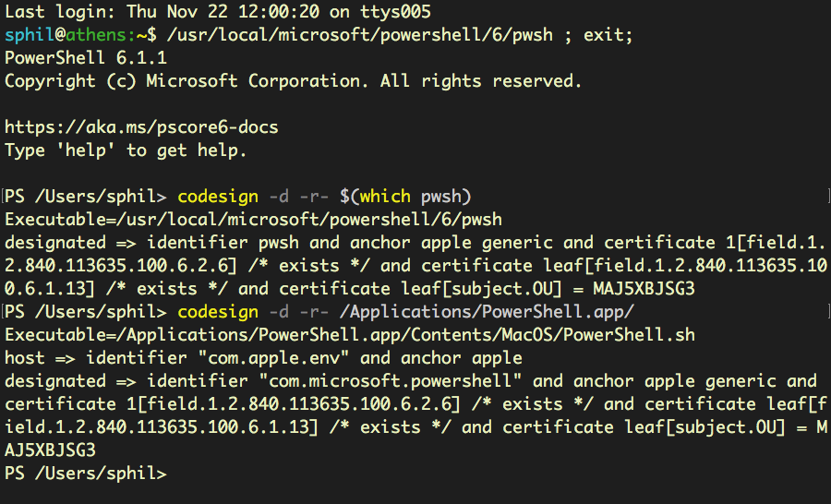Click the https://aka.ms/pscore6-docs URL
Image resolution: width=831 pixels, height=504 pixels.
point(141,127)
